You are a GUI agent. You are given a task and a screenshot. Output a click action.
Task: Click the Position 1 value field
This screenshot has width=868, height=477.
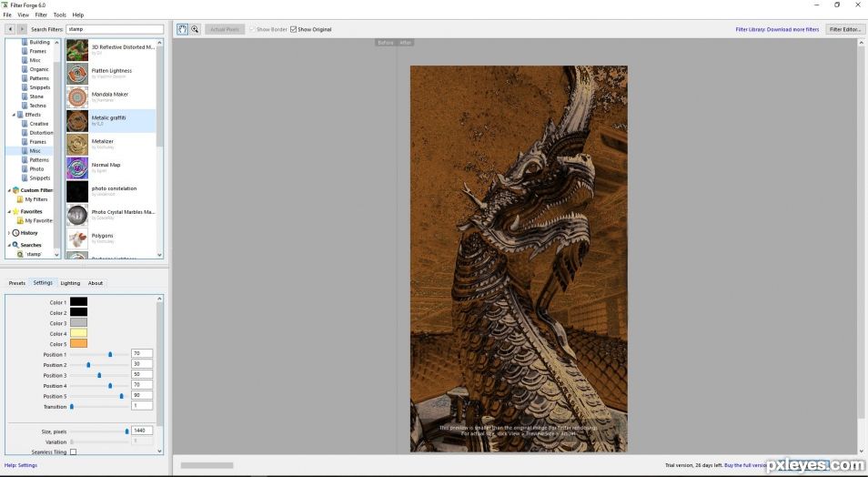[142, 353]
